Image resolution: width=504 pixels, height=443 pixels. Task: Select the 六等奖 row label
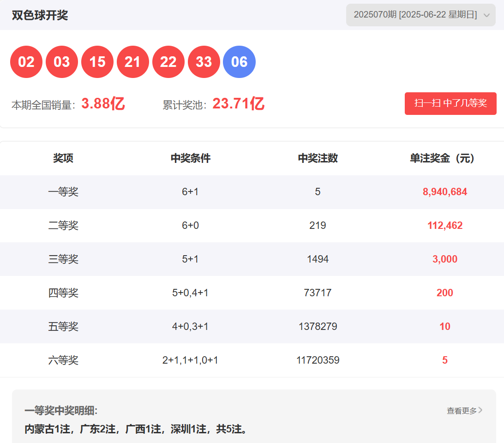click(x=63, y=360)
